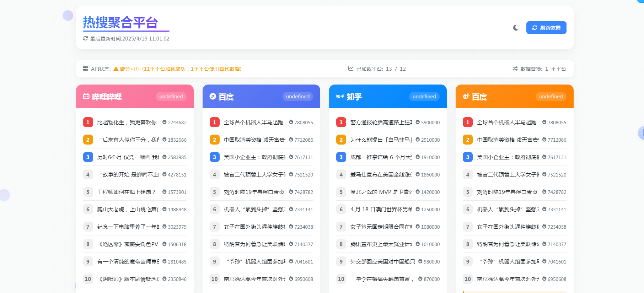The height and width of the screenshot is (293, 644).
Task: Open 《阴阳师》版本剧情概念 entry
Action: point(128,279)
